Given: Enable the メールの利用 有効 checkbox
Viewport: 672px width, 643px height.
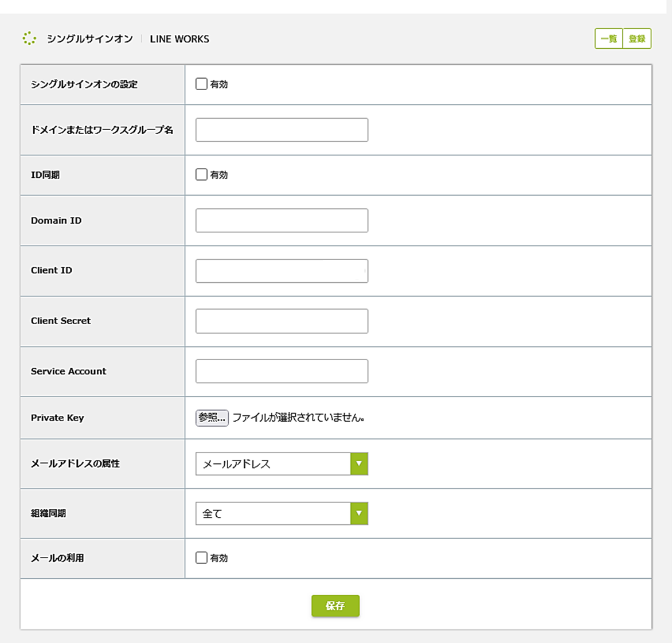Looking at the screenshot, I should pos(201,558).
